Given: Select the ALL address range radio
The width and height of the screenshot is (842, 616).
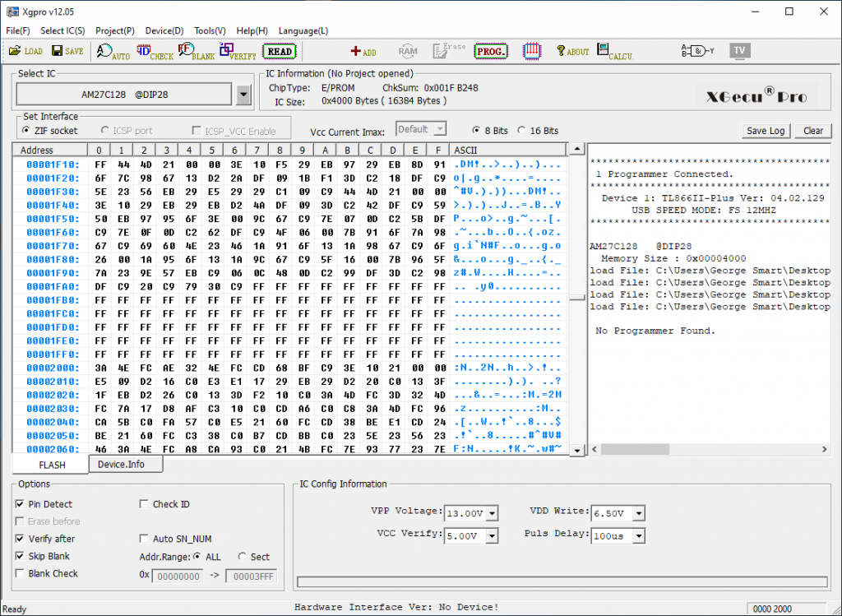Looking at the screenshot, I should (x=197, y=557).
